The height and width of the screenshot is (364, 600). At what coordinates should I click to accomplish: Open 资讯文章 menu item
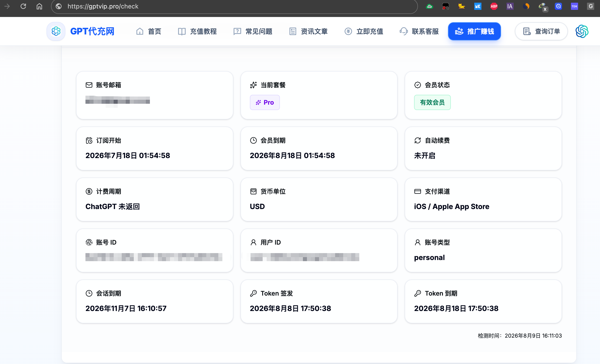coord(308,31)
